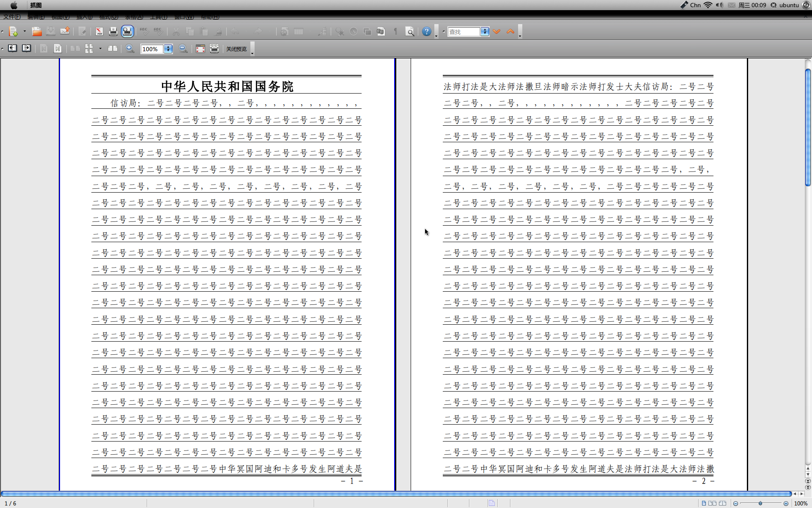
Task: Open the 帮助(H) menu
Action: (210, 17)
